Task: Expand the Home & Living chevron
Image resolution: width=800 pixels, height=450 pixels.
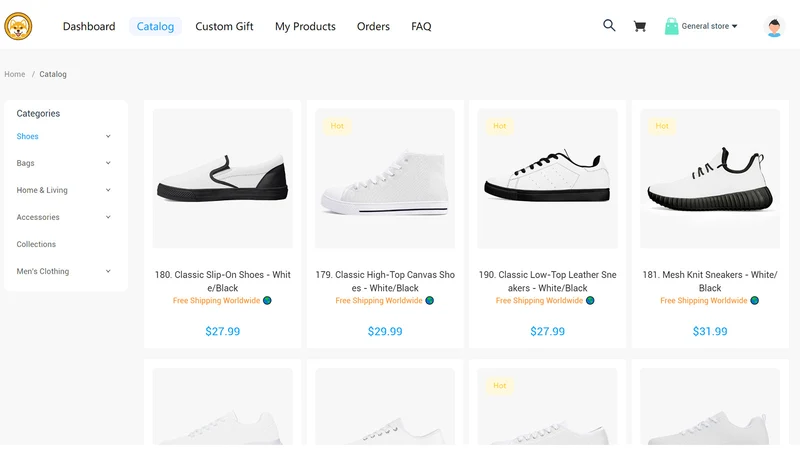Action: coord(108,190)
